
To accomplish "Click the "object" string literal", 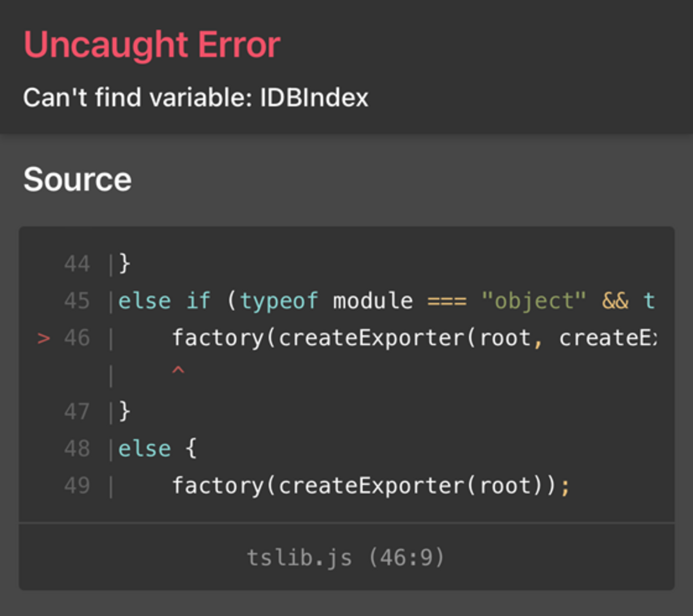I will pos(533,301).
